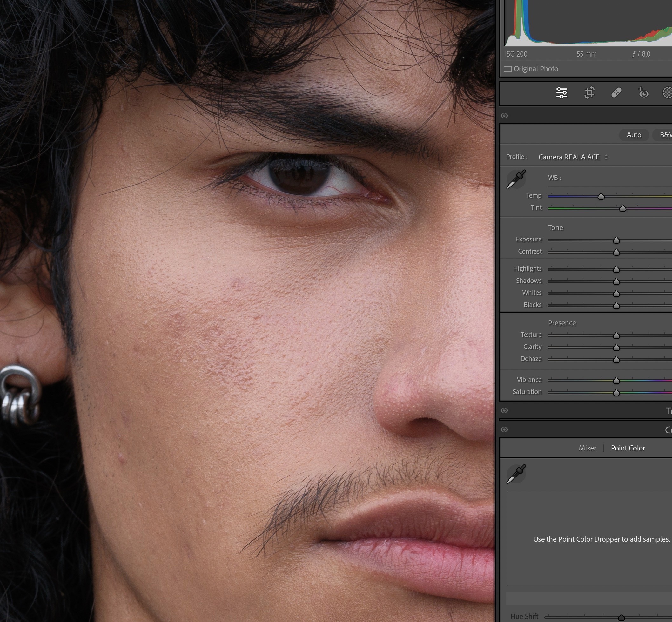Click the histogram graph area

589,24
